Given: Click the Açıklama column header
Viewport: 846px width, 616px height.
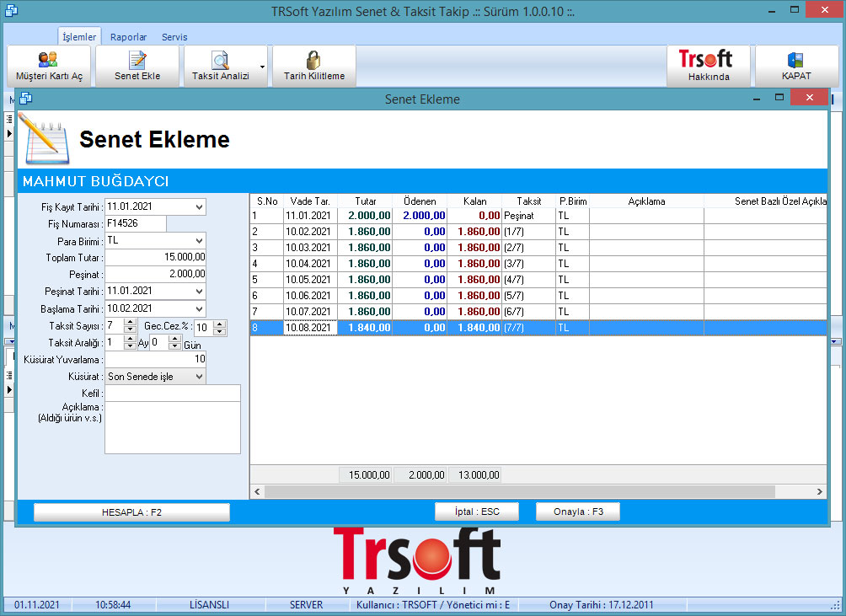Looking at the screenshot, I should pyautogui.click(x=646, y=201).
